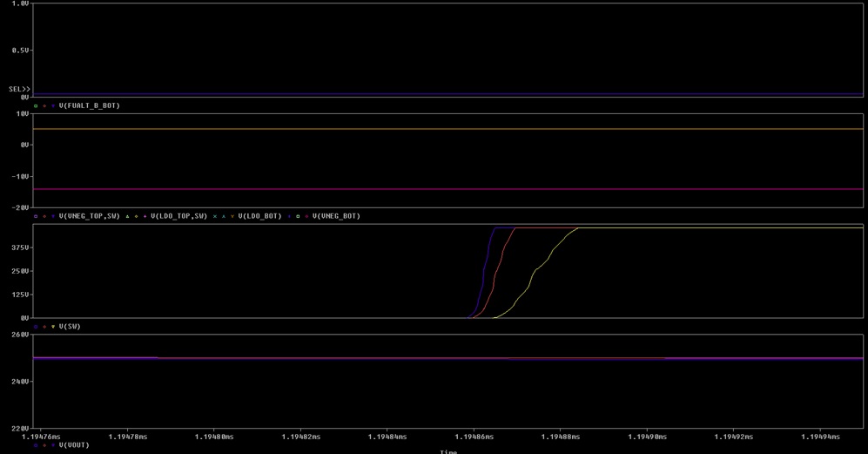Click the cyan X symbol before V(LDO_BOT)
This screenshot has height=454, width=868.
pos(215,216)
